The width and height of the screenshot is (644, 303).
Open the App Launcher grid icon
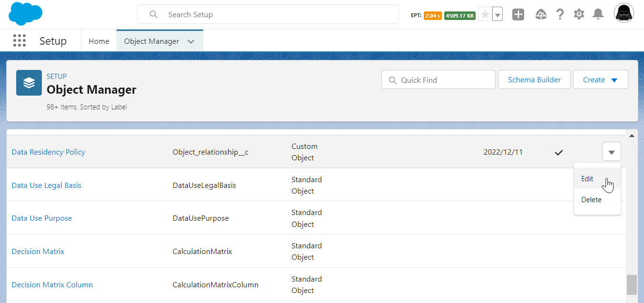pos(20,41)
